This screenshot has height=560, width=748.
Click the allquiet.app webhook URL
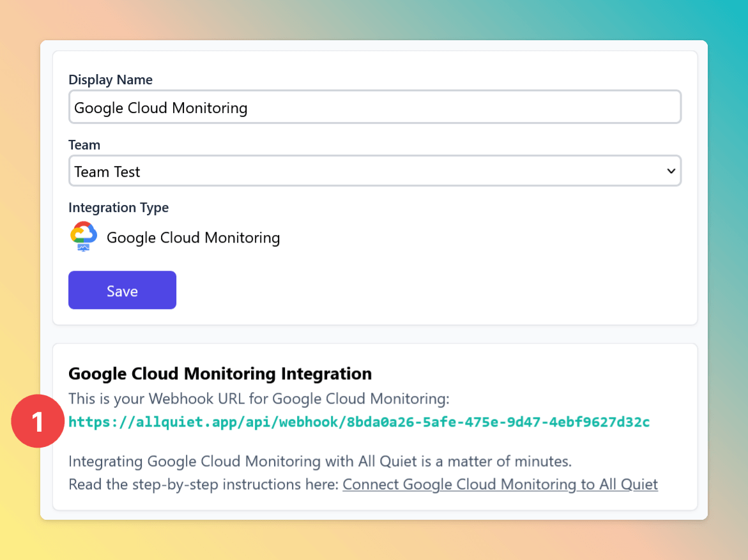coord(359,421)
